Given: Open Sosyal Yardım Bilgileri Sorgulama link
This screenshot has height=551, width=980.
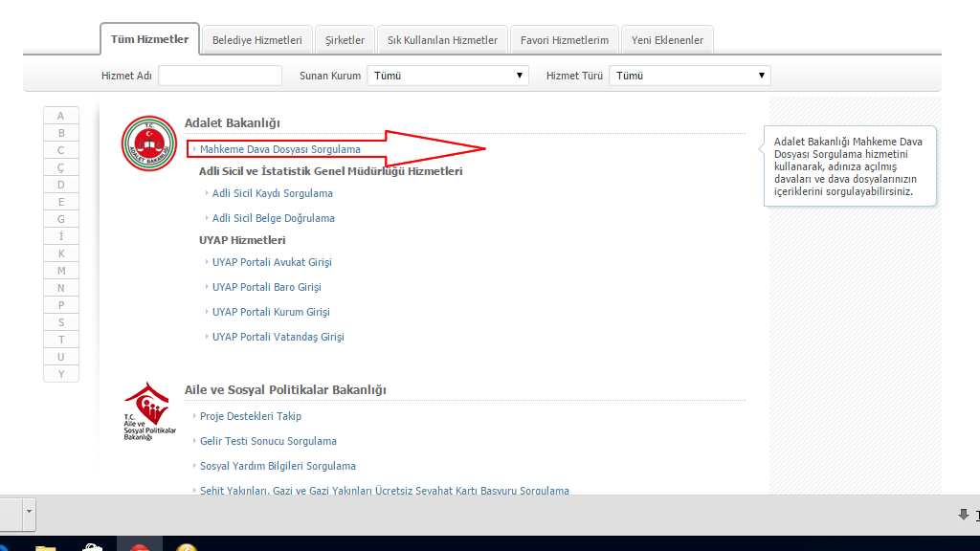Looking at the screenshot, I should tap(278, 466).
